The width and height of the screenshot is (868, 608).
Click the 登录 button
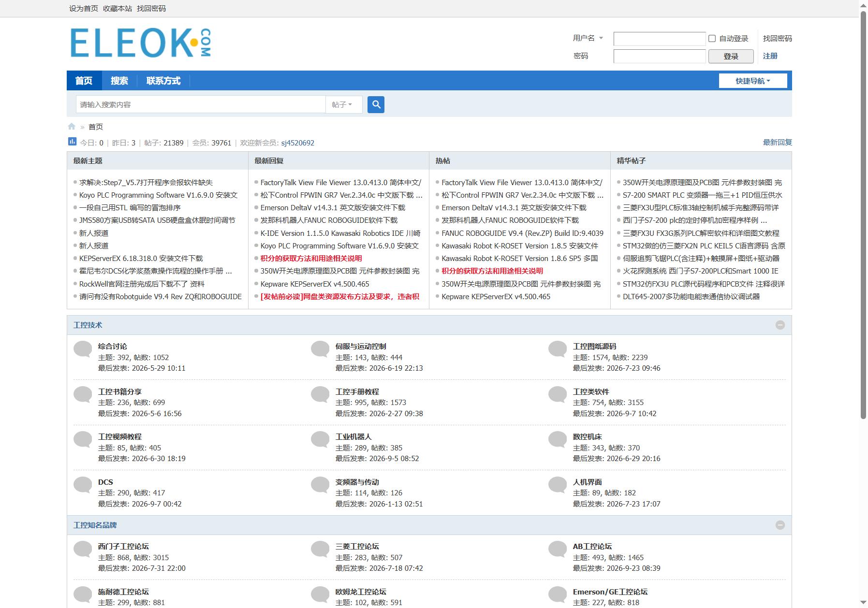click(731, 56)
